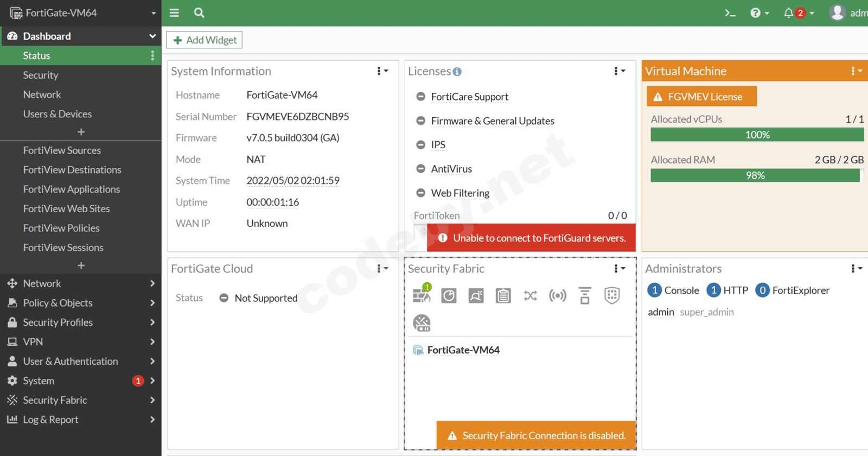The height and width of the screenshot is (456, 868).
Task: Expand the Log & Report menu
Action: (x=81, y=420)
